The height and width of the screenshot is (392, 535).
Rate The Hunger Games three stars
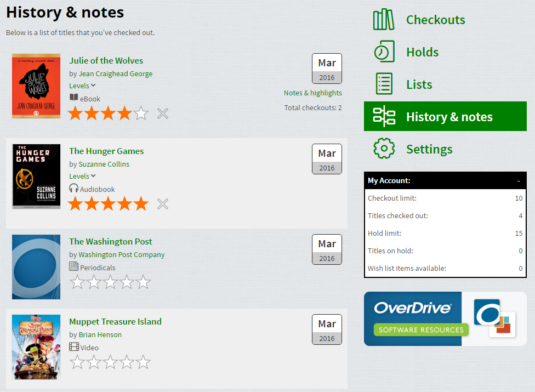108,204
